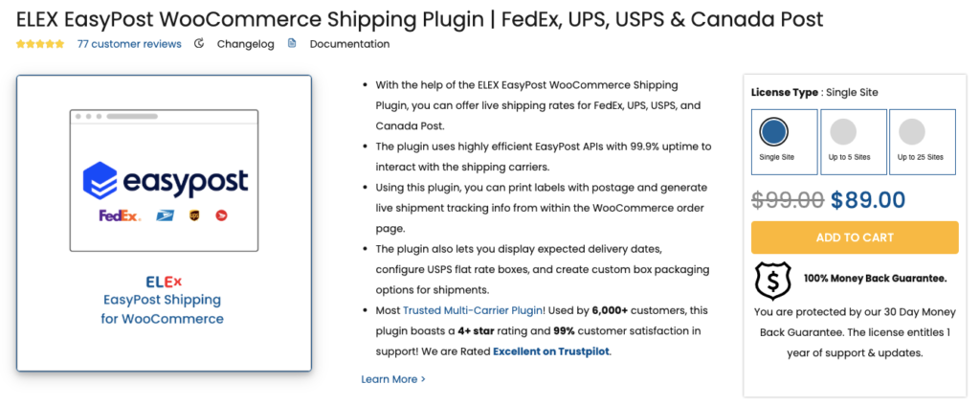Image resolution: width=980 pixels, height=407 pixels.
Task: Click the UPS shield logo
Action: click(x=195, y=215)
